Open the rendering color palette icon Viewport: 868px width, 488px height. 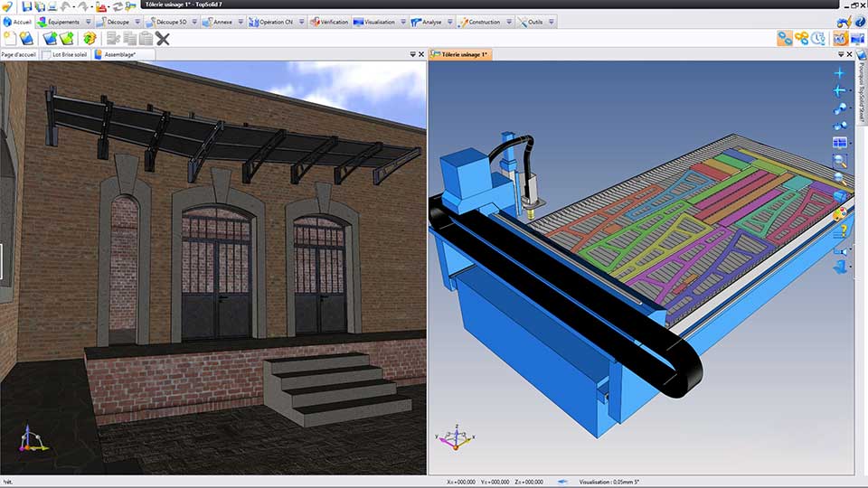(x=840, y=214)
